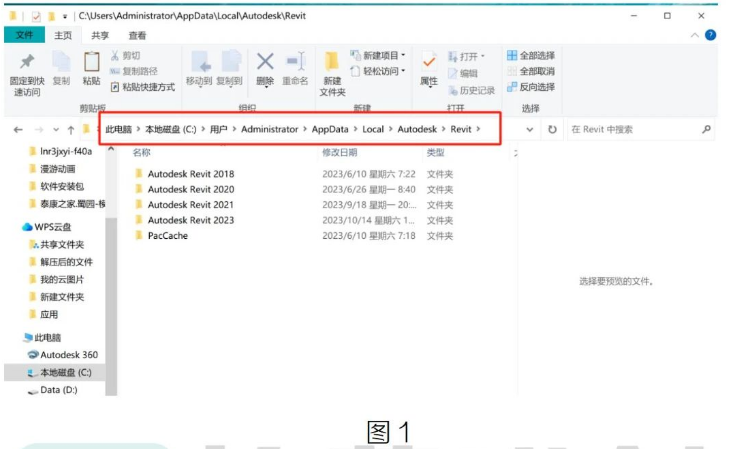
Task: Click the 剪切 (Cut) scissors icon
Action: (x=115, y=56)
